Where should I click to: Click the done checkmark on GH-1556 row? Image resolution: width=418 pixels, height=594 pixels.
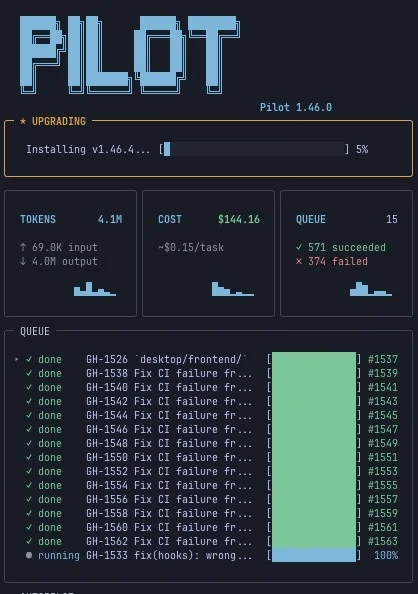coord(29,499)
